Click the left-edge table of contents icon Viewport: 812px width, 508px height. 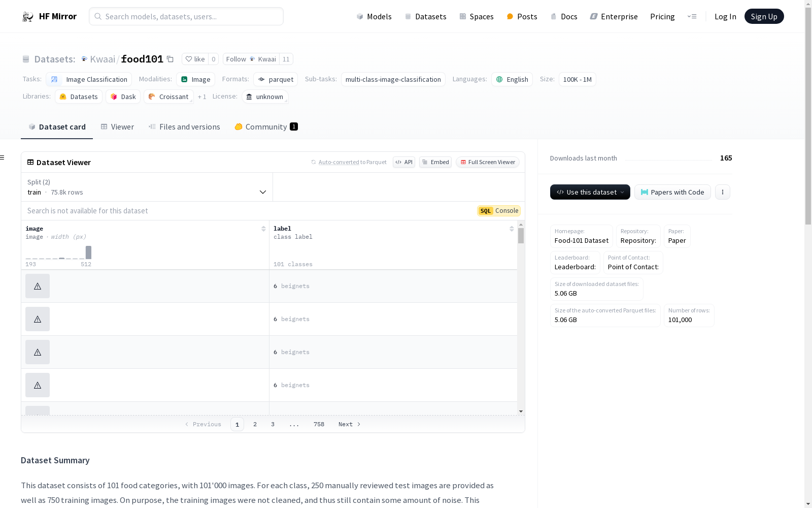point(2,157)
